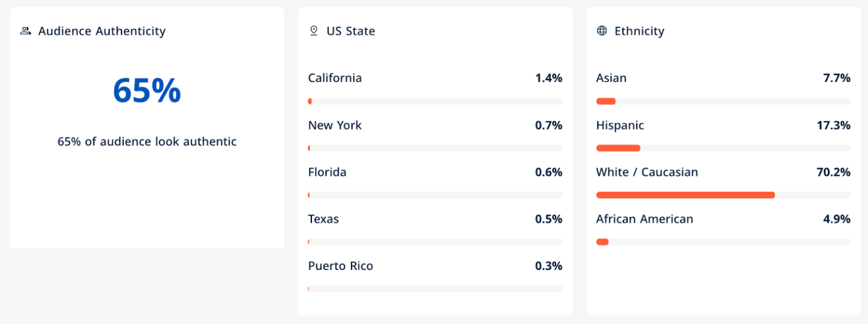Click the Audience Authenticity heading
This screenshot has height=324, width=868.
(x=102, y=31)
